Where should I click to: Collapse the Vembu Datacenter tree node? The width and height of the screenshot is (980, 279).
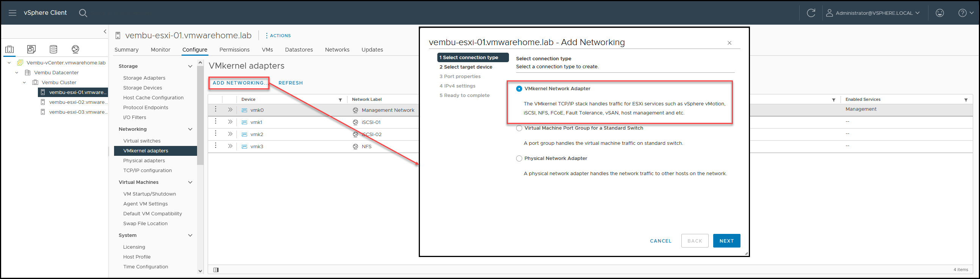click(x=17, y=73)
